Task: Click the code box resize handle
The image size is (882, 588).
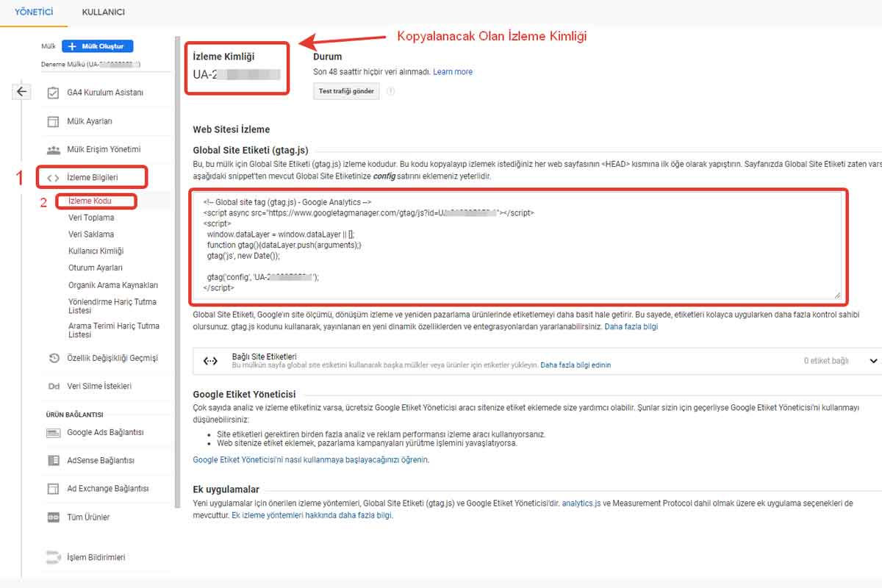Action: 837,295
